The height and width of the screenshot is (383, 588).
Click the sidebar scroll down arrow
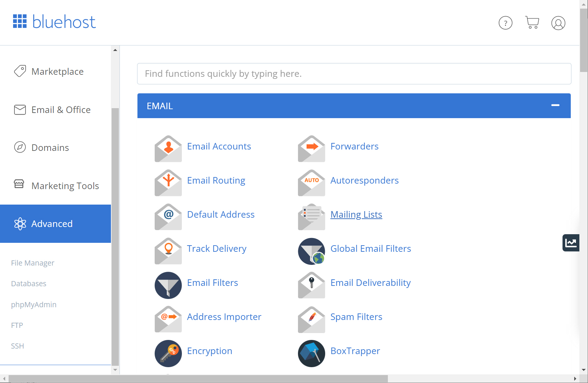point(115,370)
